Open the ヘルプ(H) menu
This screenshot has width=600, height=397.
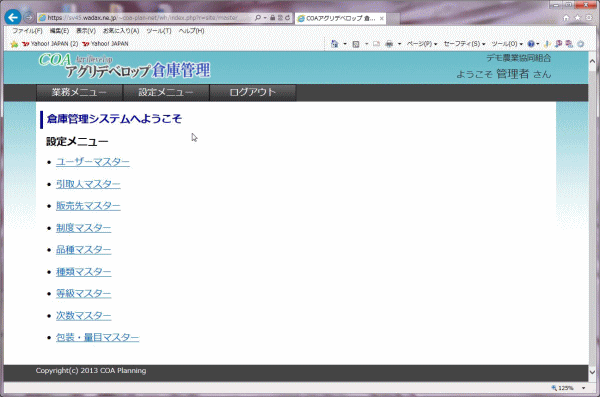191,31
